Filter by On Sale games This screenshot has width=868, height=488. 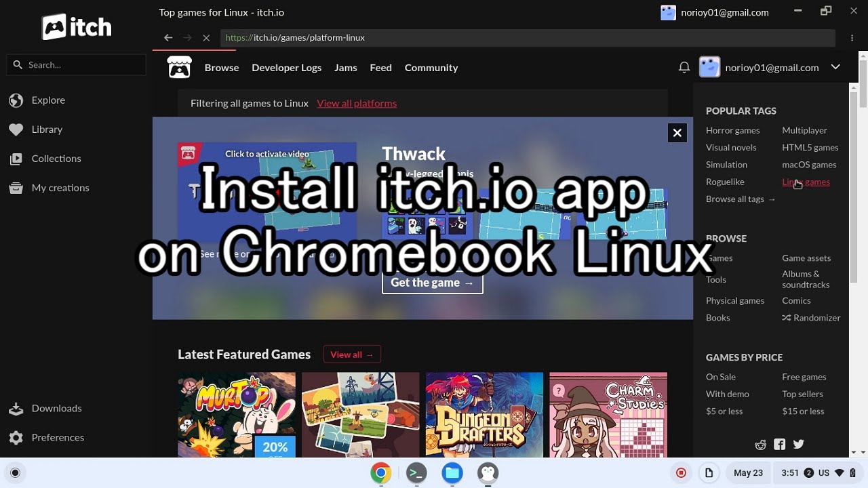(x=721, y=377)
